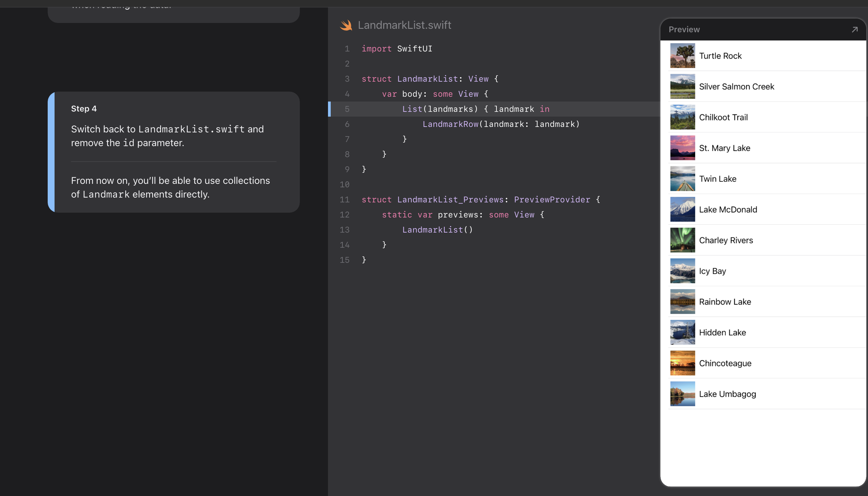Click the Silver Salmon Creek thumbnail
868x496 pixels.
coord(682,86)
